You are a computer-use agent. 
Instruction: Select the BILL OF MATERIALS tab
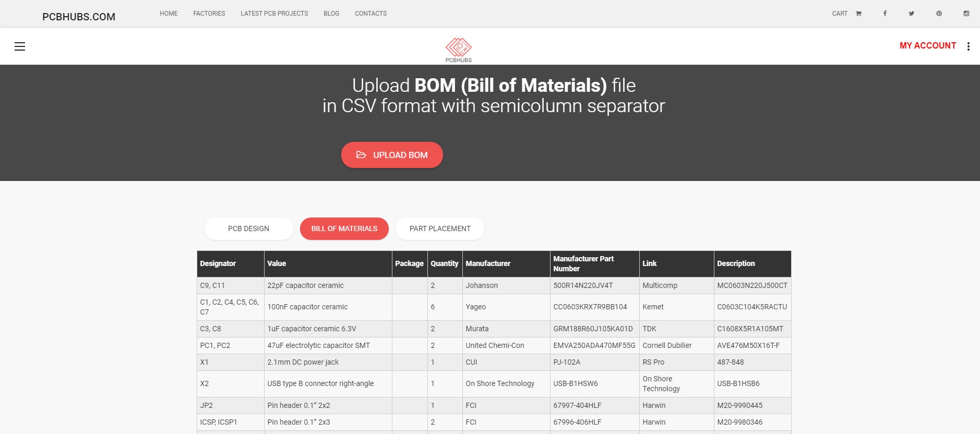(x=344, y=228)
